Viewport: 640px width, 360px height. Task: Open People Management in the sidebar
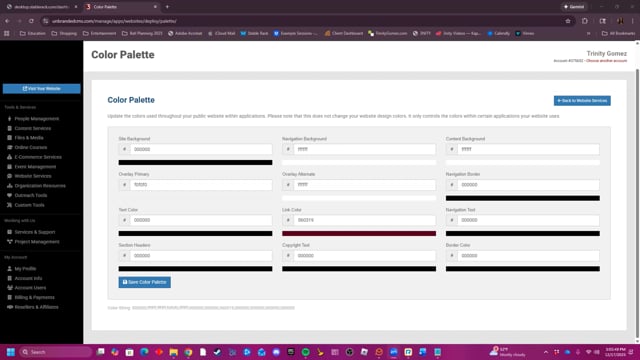(37, 119)
